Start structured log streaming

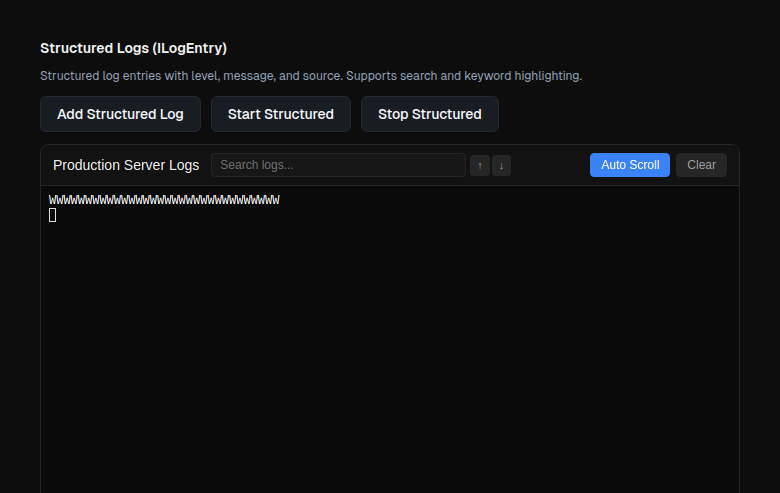click(x=280, y=114)
